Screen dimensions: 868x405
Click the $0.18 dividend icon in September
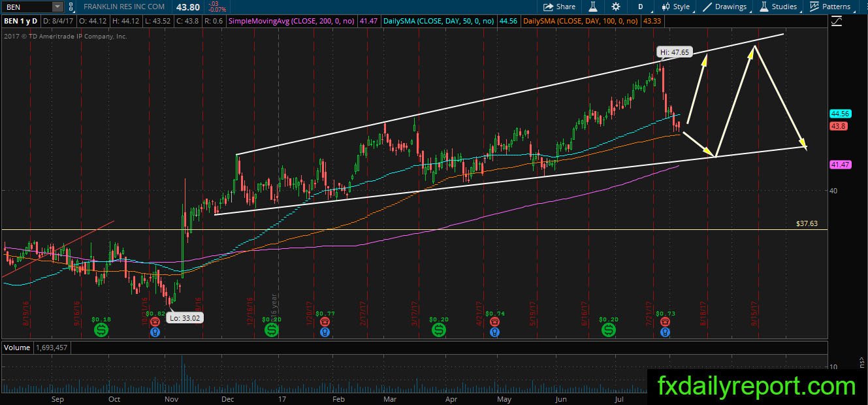click(101, 331)
